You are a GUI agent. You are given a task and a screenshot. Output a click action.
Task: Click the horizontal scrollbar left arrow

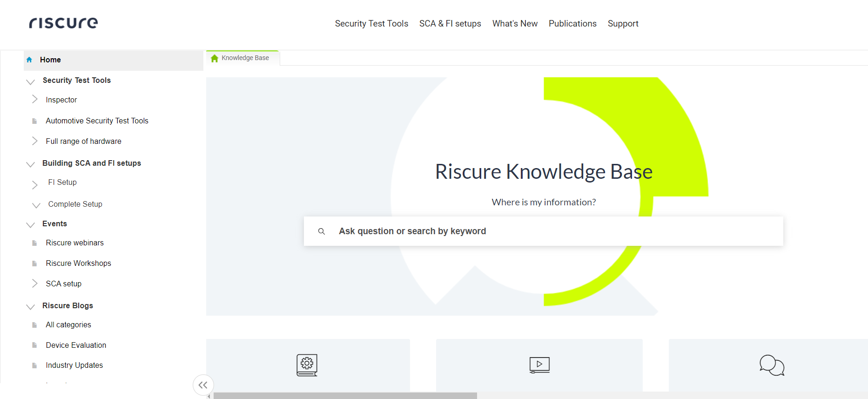(209, 396)
